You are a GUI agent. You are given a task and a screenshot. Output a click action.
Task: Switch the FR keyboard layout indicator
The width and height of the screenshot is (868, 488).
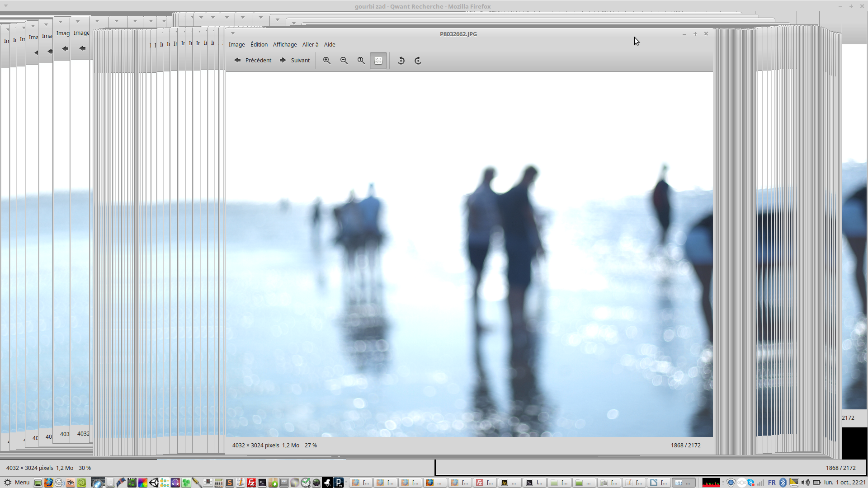[x=772, y=482]
